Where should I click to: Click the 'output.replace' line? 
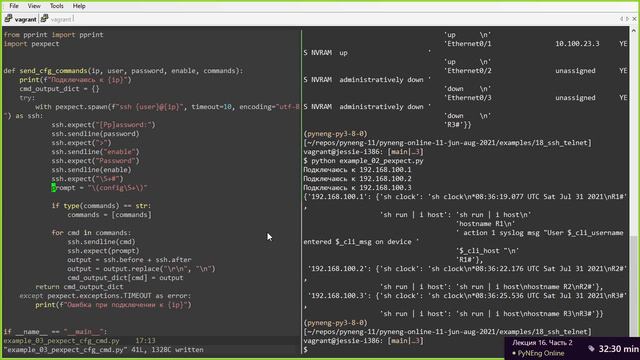[141, 269]
